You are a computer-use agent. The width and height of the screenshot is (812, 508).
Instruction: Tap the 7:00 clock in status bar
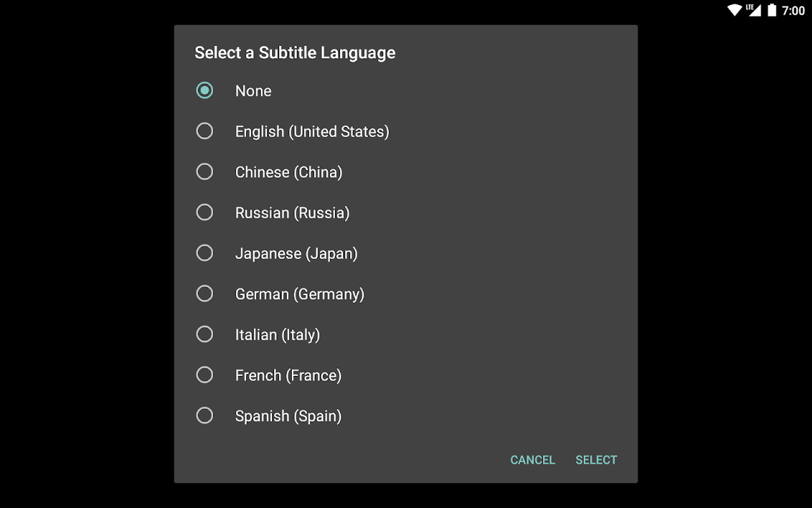[793, 11]
